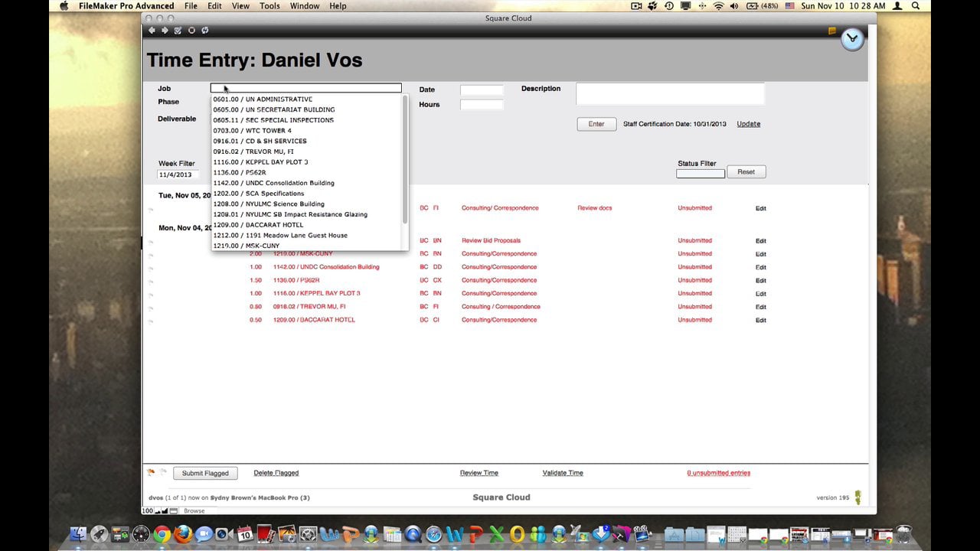
Task: Click the Spotlight search icon in the menu bar
Action: pyautogui.click(x=916, y=5)
